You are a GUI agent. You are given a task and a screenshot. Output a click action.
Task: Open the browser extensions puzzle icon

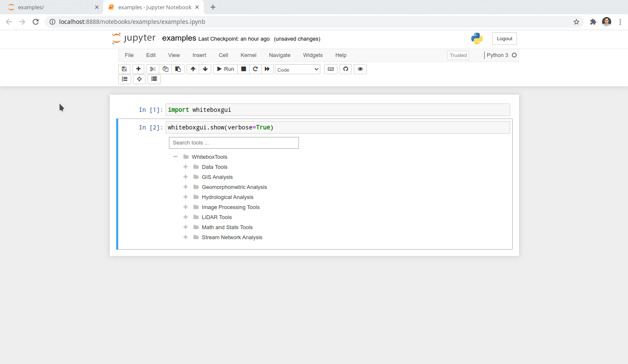pyautogui.click(x=593, y=22)
